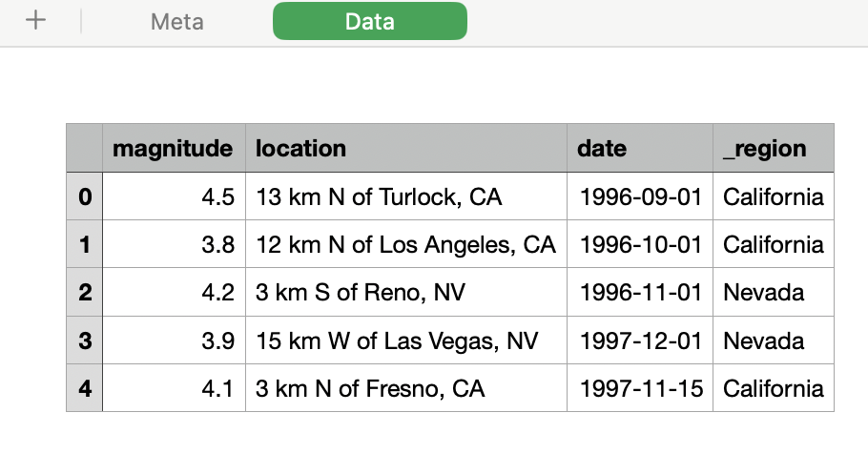Click cell '3 km N of Fresno, CA'
This screenshot has width=868, height=454.
click(406, 388)
